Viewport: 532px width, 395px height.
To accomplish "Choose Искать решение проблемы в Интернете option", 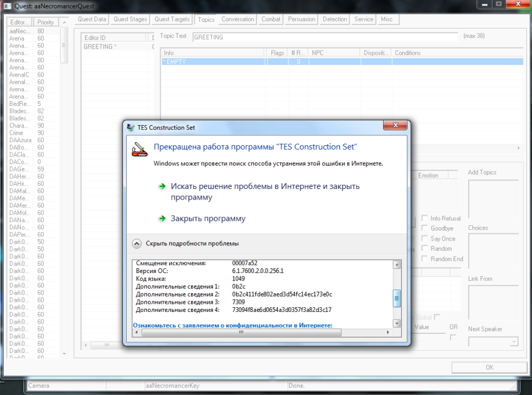I will (265, 192).
